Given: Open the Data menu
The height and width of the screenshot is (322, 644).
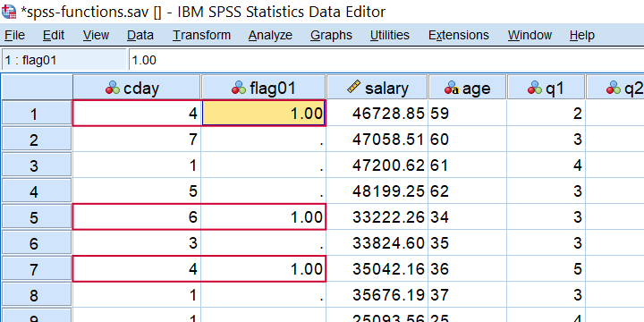Looking at the screenshot, I should (x=140, y=35).
